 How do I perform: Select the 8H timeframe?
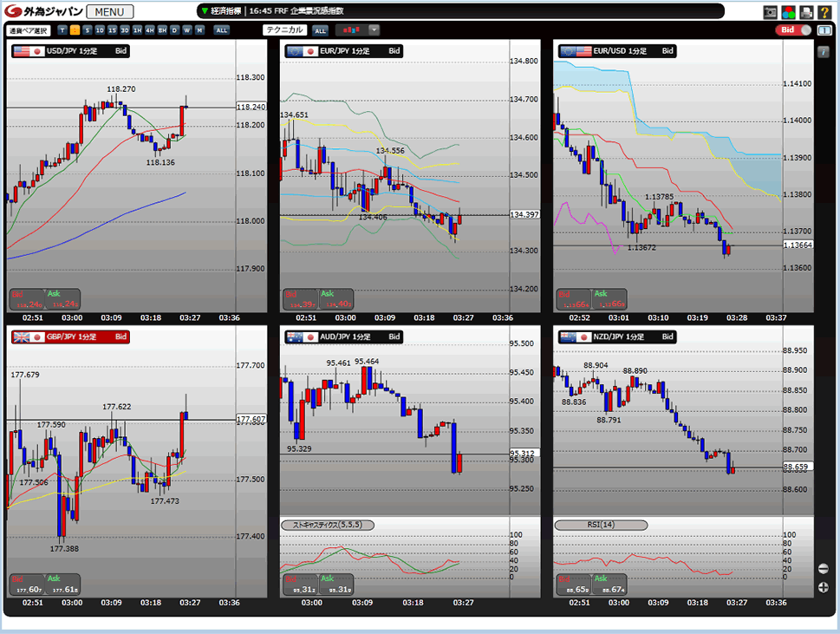point(162,30)
